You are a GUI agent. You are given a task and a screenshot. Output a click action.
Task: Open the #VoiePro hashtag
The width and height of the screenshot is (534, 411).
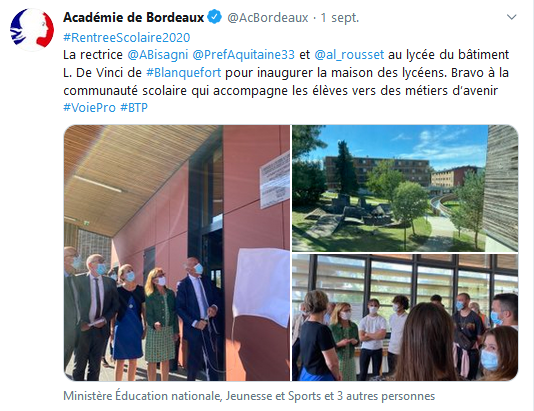click(x=90, y=108)
